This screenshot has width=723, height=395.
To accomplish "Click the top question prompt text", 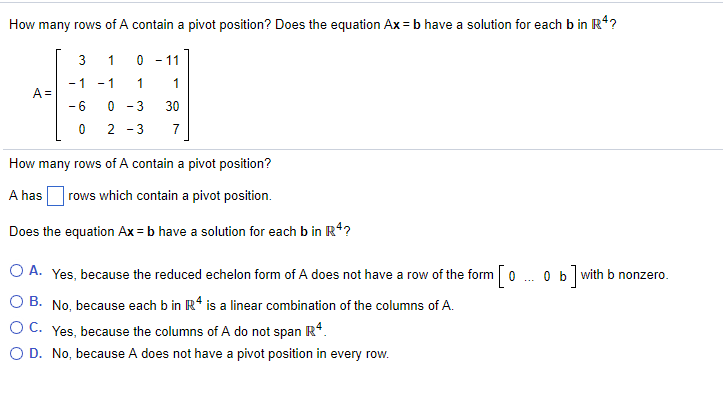I will [313, 24].
